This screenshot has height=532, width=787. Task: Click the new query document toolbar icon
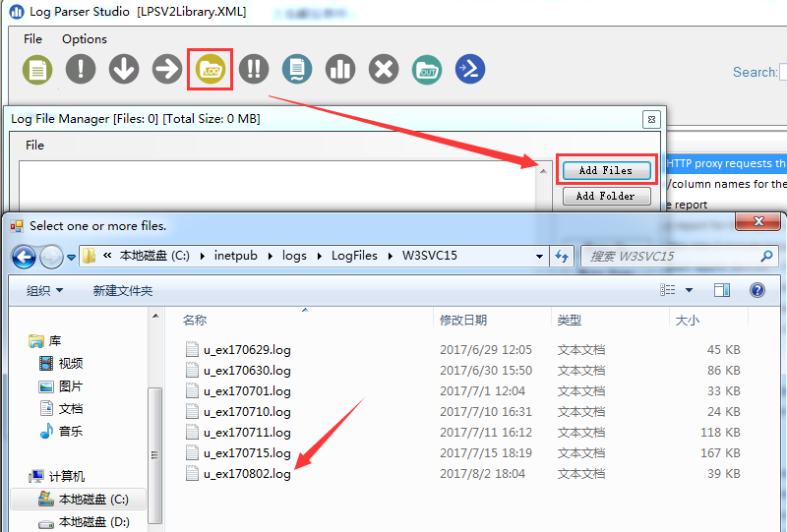(37, 69)
